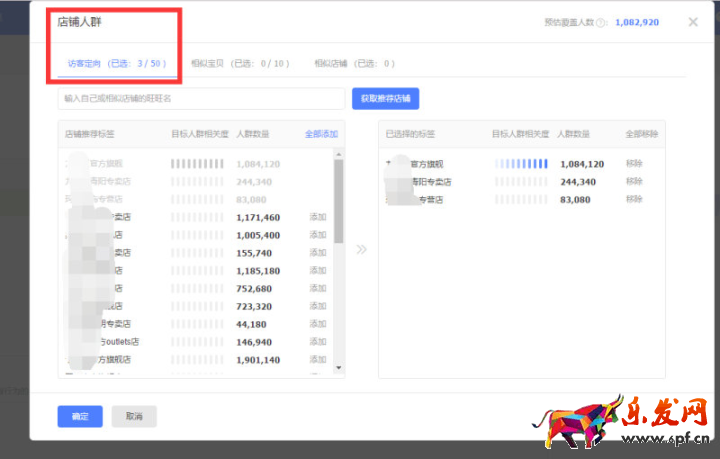The height and width of the screenshot is (459, 720).
Task: Add the shop with 1,171,460 audience
Action: [318, 217]
